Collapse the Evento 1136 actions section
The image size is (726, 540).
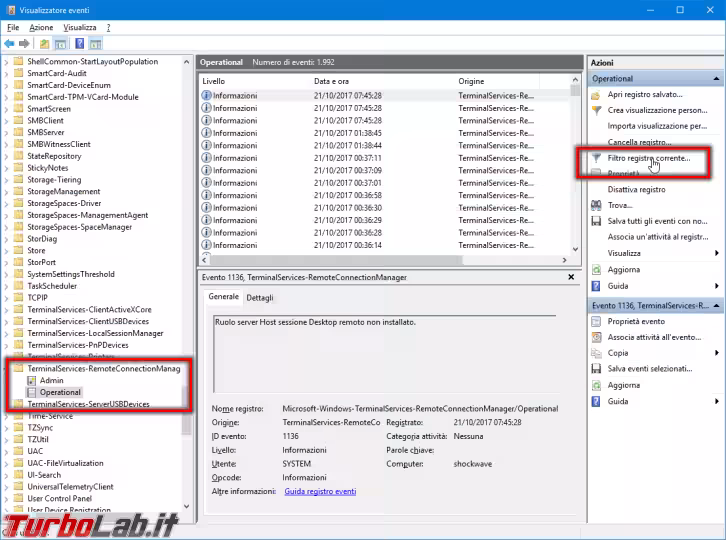(716, 306)
